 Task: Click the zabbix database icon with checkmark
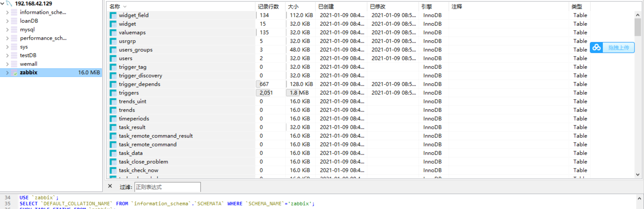point(14,73)
